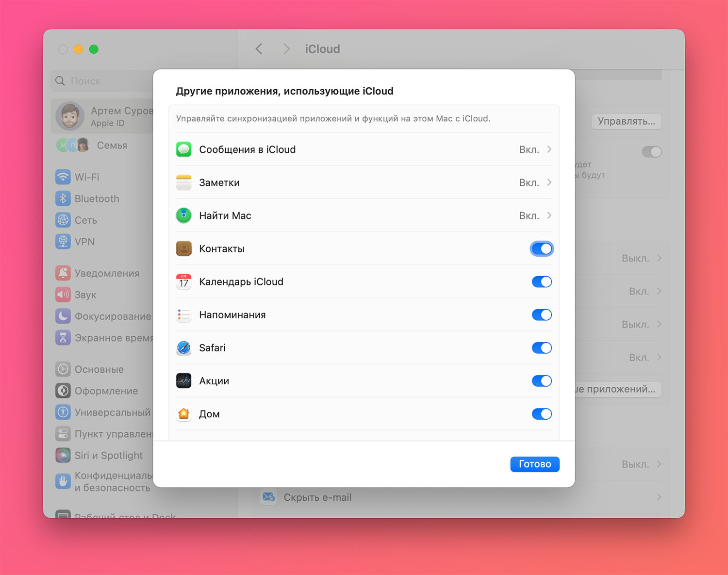This screenshot has width=728, height=575.
Task: Switch off the Акции toggle
Action: click(x=542, y=381)
